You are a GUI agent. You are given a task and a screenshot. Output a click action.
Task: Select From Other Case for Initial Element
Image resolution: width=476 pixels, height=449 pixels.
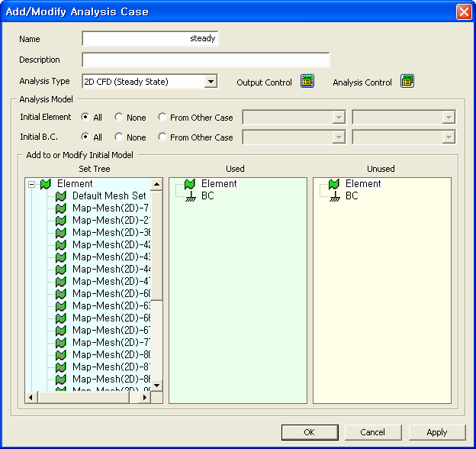click(x=162, y=118)
